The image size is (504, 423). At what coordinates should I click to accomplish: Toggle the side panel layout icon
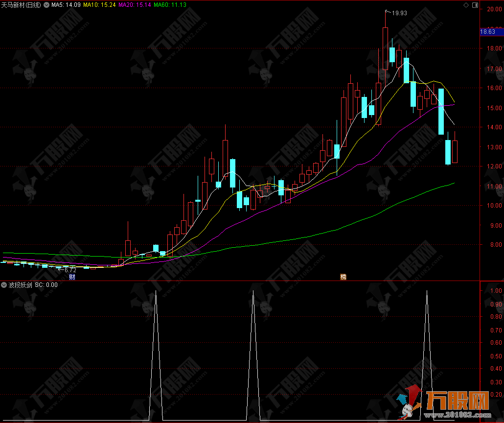point(475,5)
